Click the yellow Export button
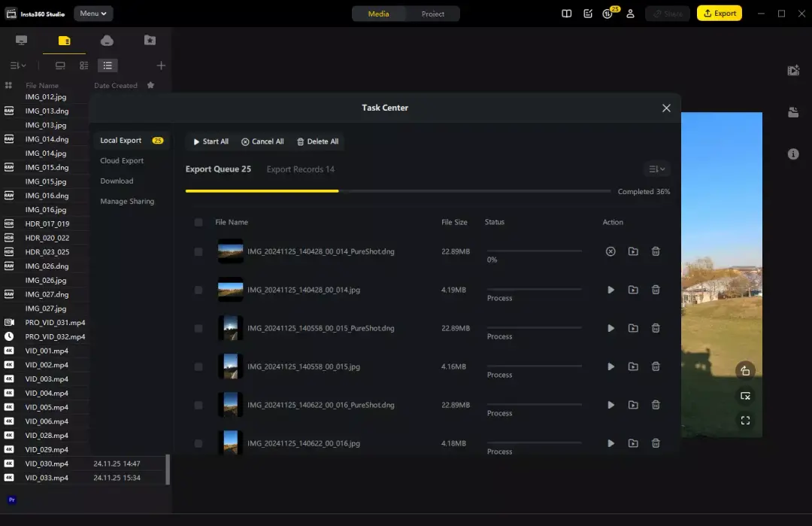 tap(720, 14)
